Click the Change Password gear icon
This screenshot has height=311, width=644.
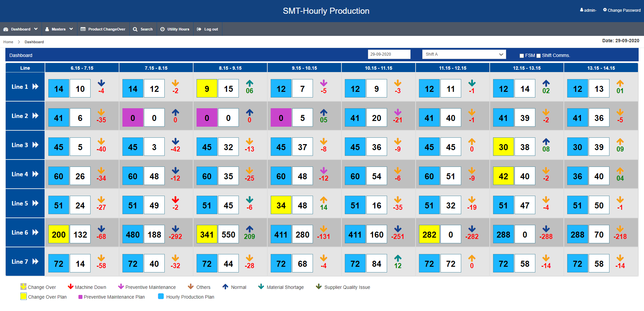click(605, 10)
